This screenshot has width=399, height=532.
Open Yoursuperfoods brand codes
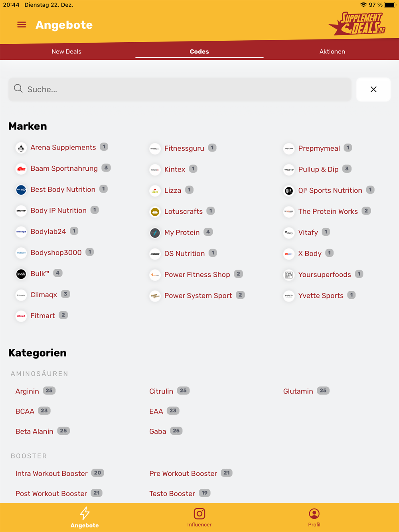325,274
